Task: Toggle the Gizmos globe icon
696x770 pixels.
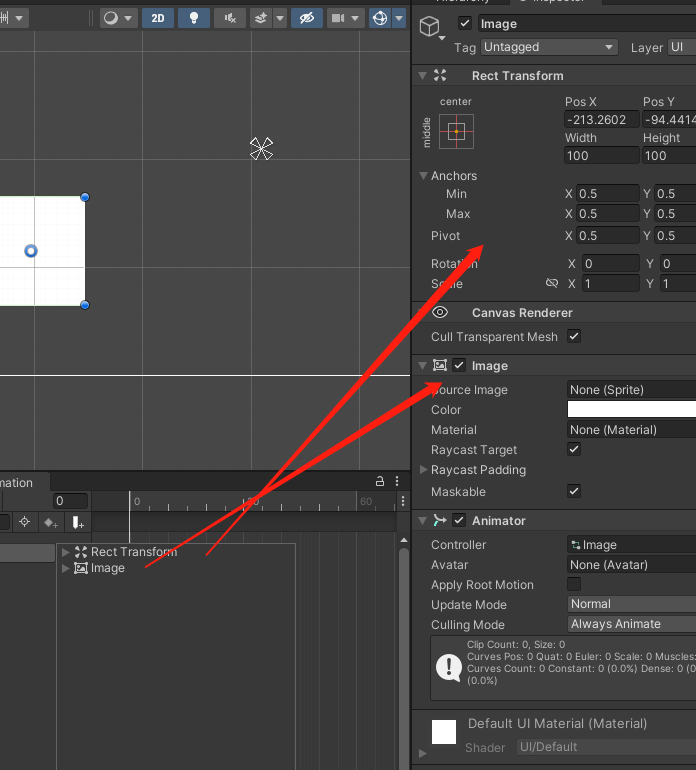Action: (x=380, y=18)
